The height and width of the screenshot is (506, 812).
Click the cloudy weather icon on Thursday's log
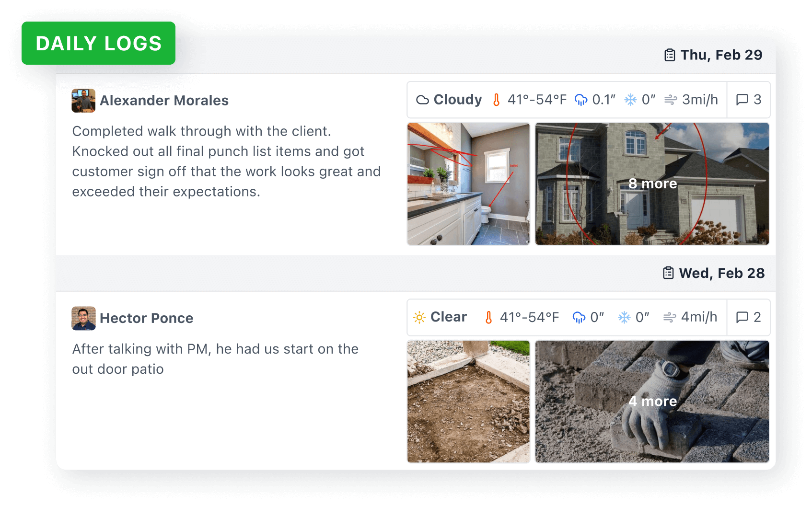(x=423, y=100)
